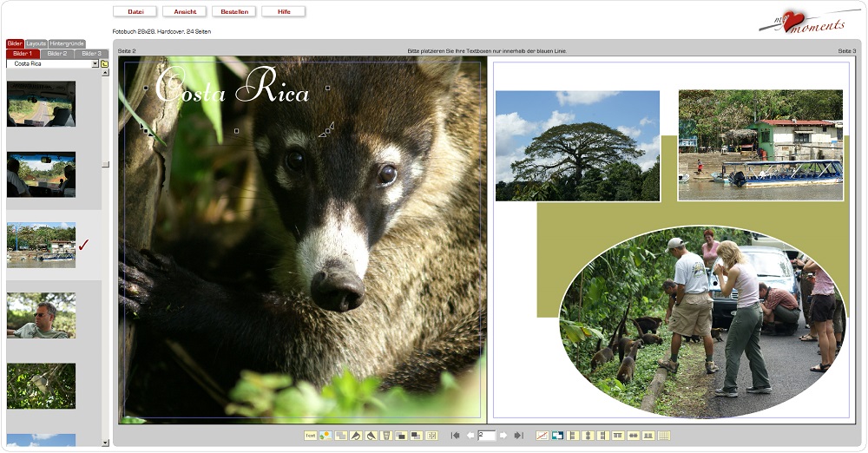Screen dimensions: 868x453
Task: Open the yellow folder icon beside Costa Rica
Action: 105,63
